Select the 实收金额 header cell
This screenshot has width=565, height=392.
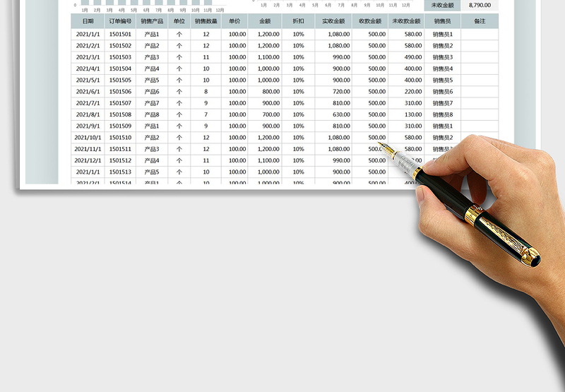coord(333,22)
